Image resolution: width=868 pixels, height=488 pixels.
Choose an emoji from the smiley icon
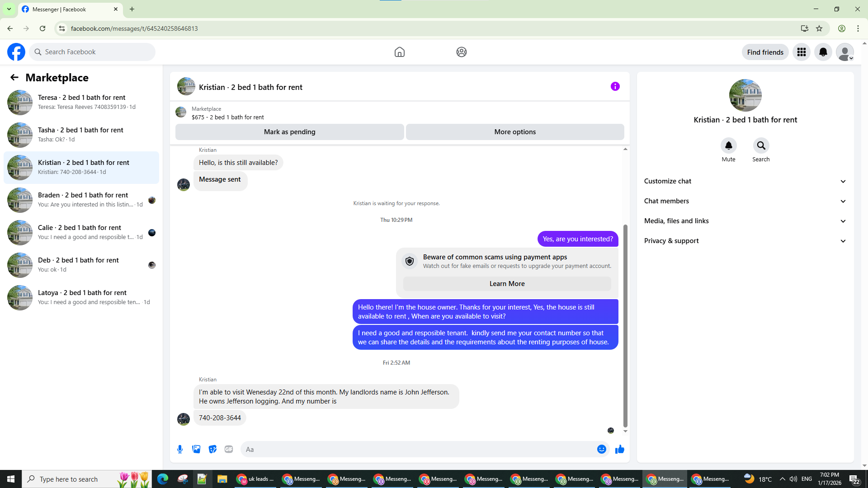click(x=601, y=449)
